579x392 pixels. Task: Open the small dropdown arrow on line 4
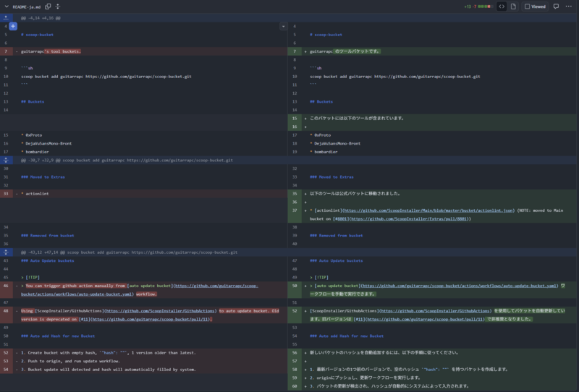(283, 26)
